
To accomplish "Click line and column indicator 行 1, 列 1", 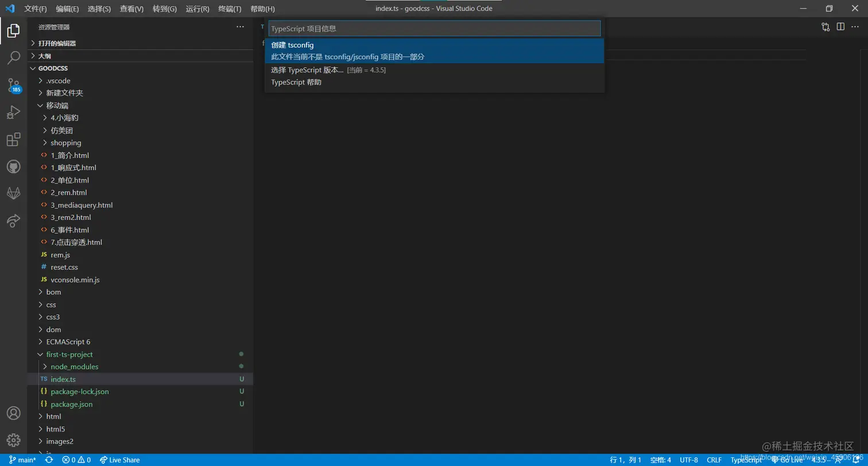I will pyautogui.click(x=625, y=460).
